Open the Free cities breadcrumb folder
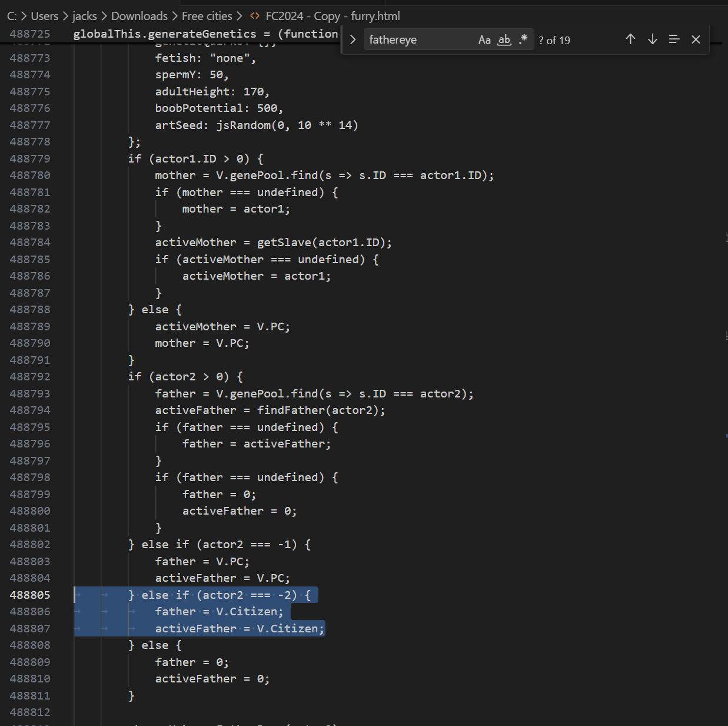The width and height of the screenshot is (728, 726). [x=207, y=16]
